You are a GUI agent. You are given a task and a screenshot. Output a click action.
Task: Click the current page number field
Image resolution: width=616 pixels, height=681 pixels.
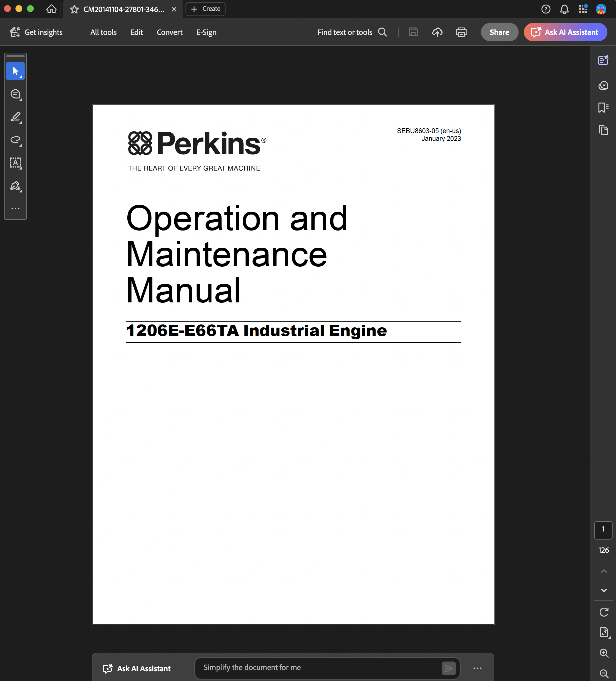603,529
